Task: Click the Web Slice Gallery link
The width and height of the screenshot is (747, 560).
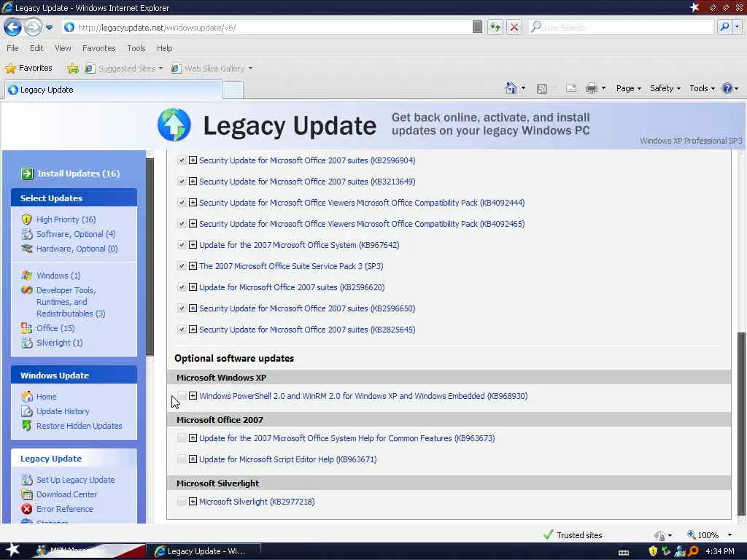Action: [212, 69]
